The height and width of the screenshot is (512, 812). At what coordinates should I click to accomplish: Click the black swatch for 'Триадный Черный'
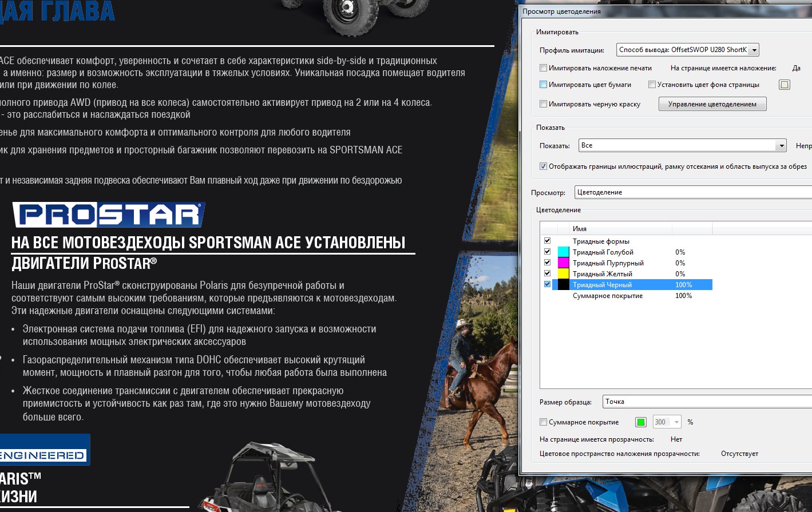pyautogui.click(x=564, y=284)
